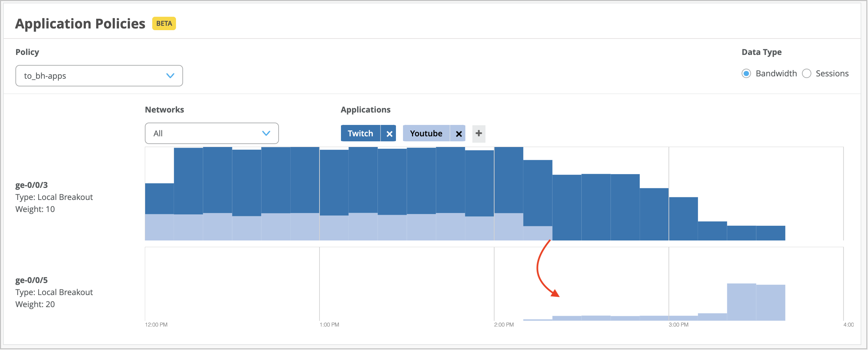868x350 pixels.
Task: Click the Youtube application tag
Action: [426, 134]
